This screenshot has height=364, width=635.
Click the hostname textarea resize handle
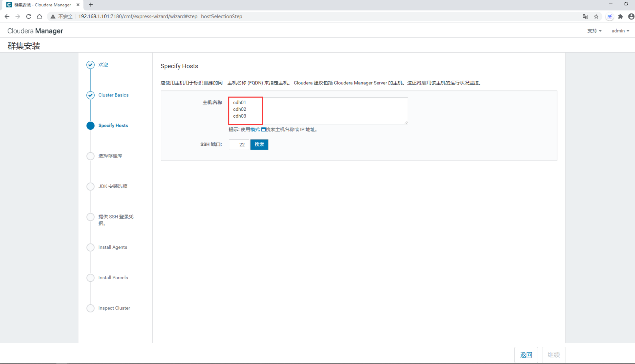click(x=406, y=122)
